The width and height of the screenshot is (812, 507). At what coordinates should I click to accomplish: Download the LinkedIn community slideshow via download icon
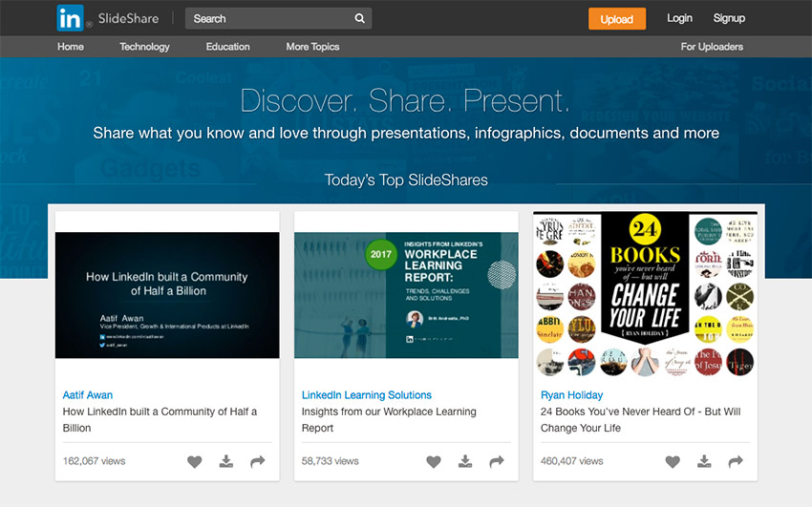226,461
